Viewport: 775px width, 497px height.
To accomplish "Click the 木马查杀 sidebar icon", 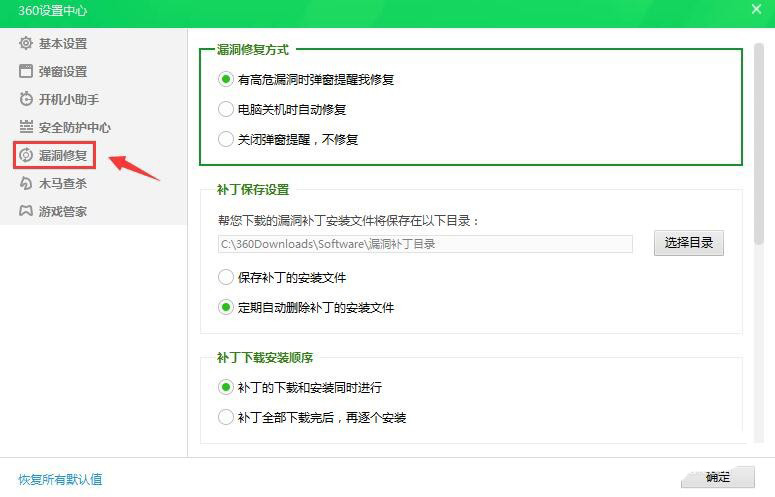I will point(26,183).
